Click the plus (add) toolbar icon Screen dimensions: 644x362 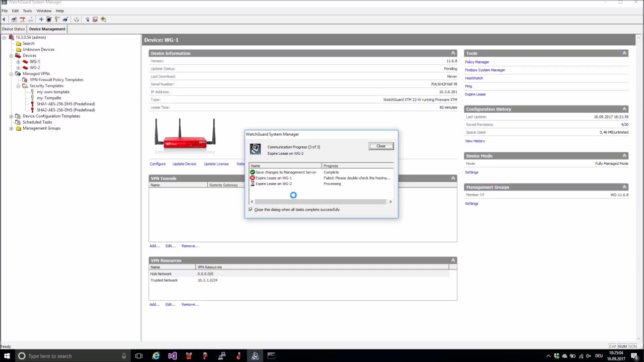click(41, 19)
